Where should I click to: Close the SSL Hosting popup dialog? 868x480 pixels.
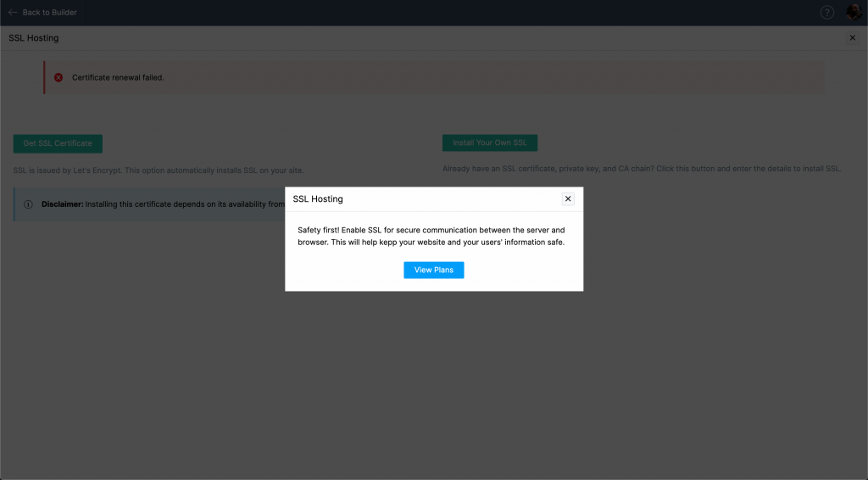tap(568, 198)
